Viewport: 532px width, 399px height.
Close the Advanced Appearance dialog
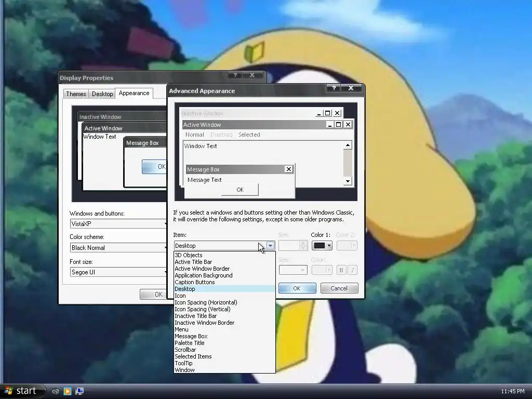click(x=351, y=88)
